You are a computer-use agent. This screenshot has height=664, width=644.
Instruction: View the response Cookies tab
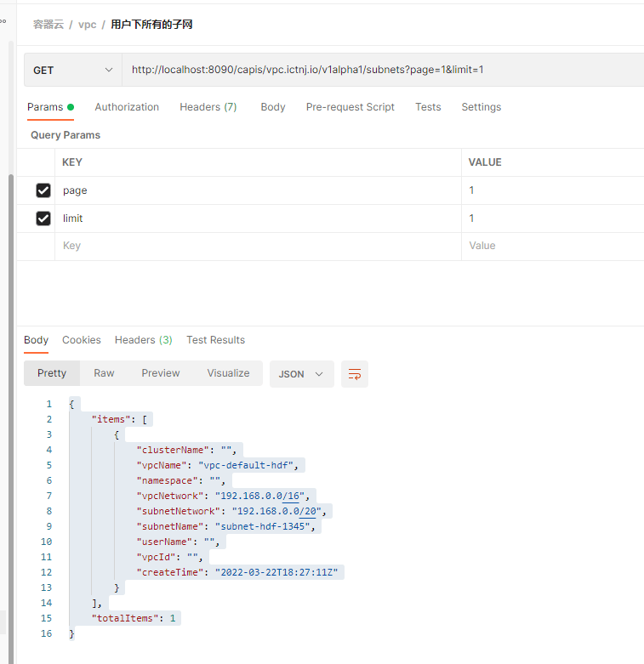click(82, 340)
